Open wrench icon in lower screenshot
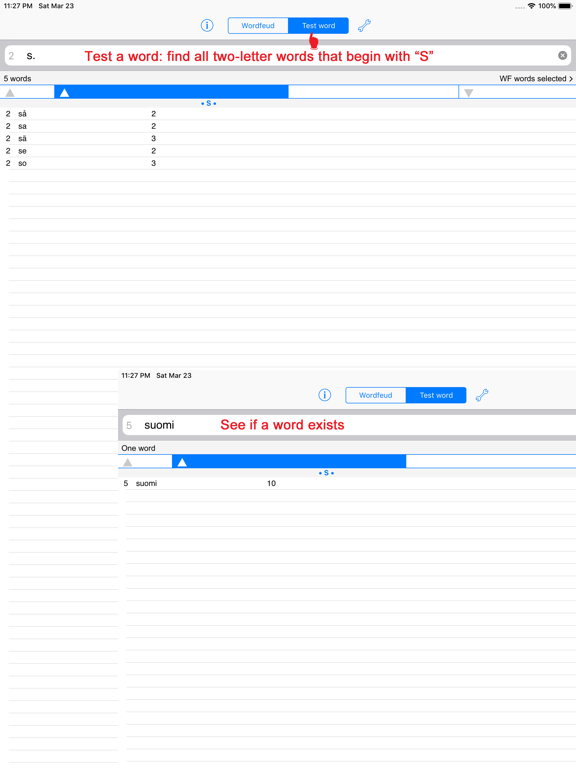576x768 pixels. click(x=482, y=395)
